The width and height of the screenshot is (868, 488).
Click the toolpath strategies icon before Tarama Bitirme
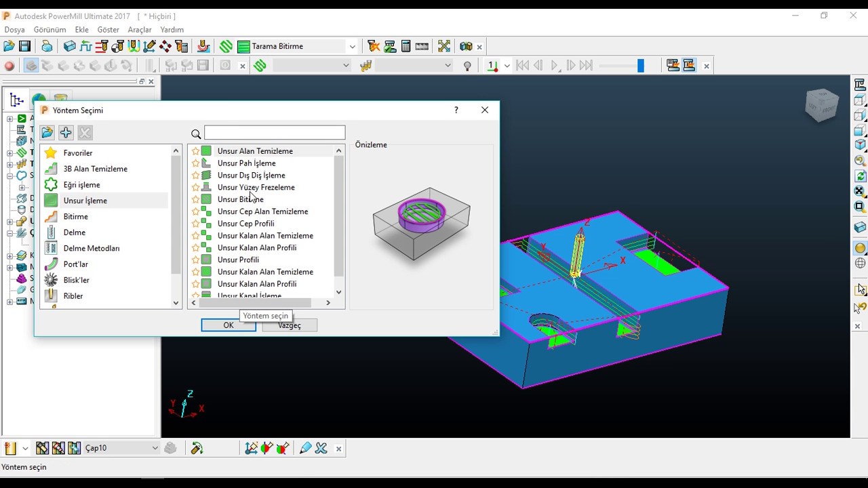pos(226,46)
